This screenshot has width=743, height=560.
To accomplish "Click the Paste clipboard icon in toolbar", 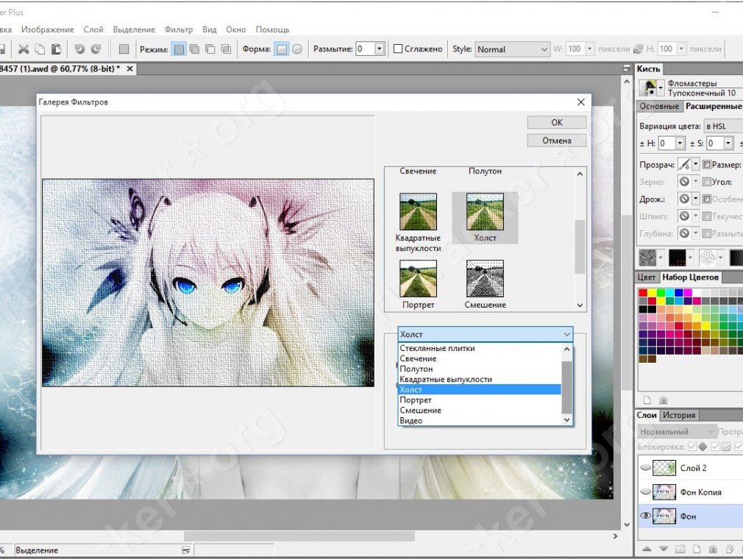I will [57, 49].
